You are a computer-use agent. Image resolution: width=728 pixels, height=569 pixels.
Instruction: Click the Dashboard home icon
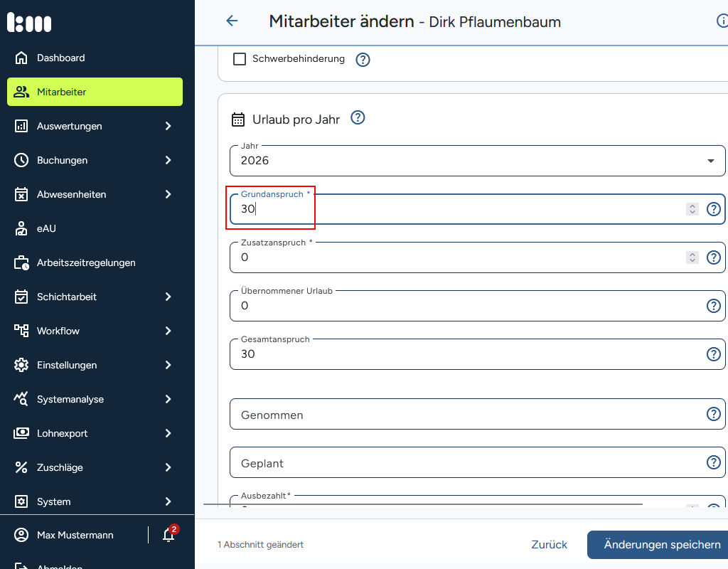[x=21, y=58]
